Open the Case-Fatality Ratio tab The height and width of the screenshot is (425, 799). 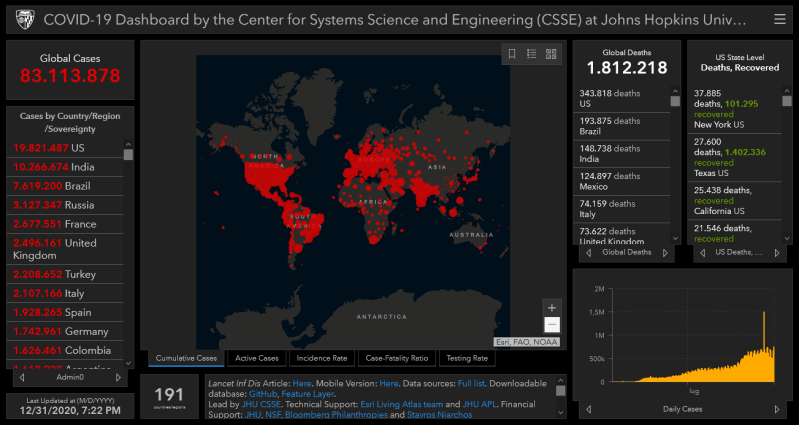coord(397,358)
